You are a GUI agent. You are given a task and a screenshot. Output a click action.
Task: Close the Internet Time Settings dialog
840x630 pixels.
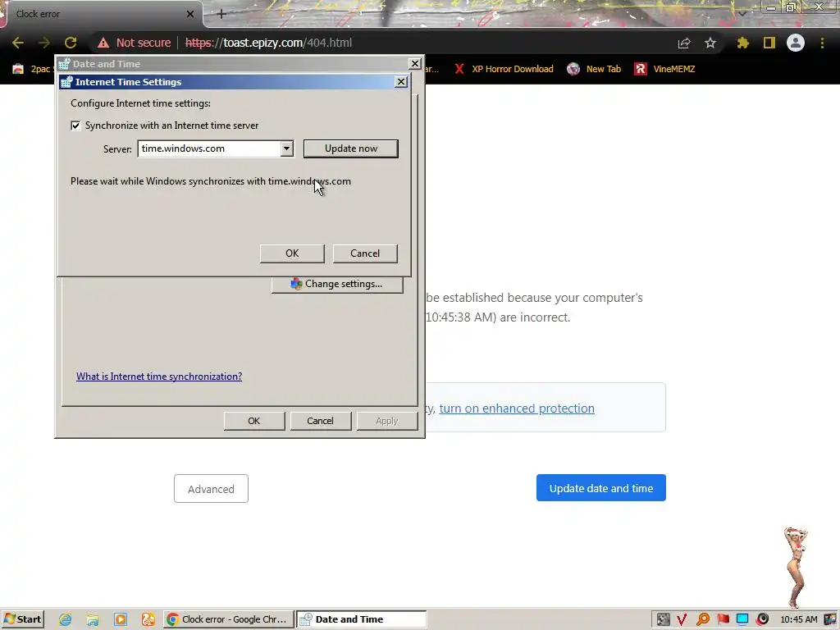point(400,82)
